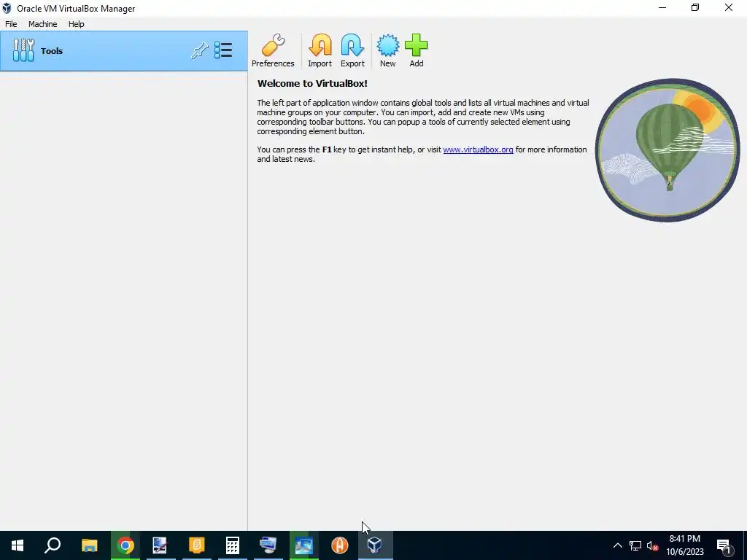Click the VirtualBox cube taskbar icon
This screenshot has height=560, width=747.
pos(375,545)
